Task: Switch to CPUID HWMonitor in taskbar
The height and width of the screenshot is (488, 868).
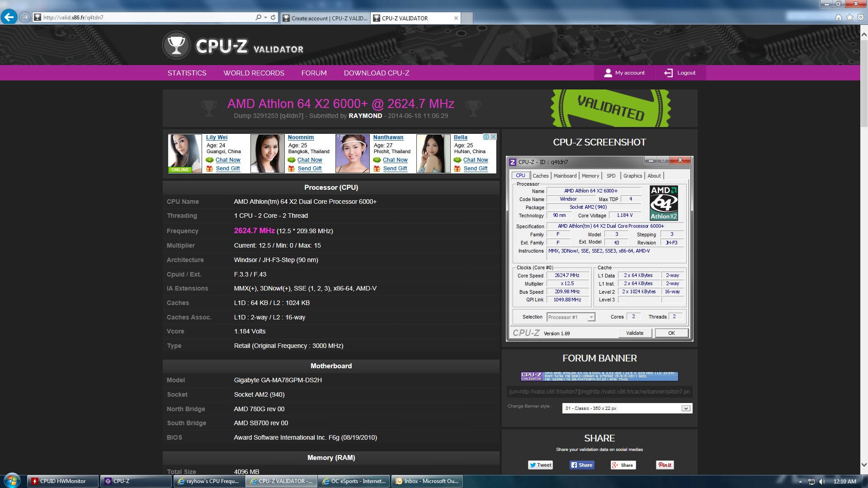Action: (63, 481)
